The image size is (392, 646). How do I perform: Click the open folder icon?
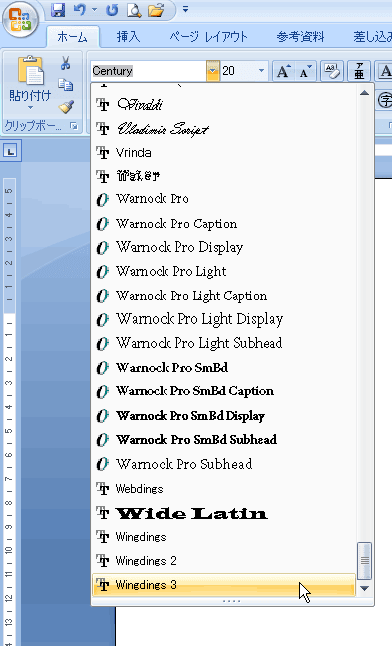156,9
